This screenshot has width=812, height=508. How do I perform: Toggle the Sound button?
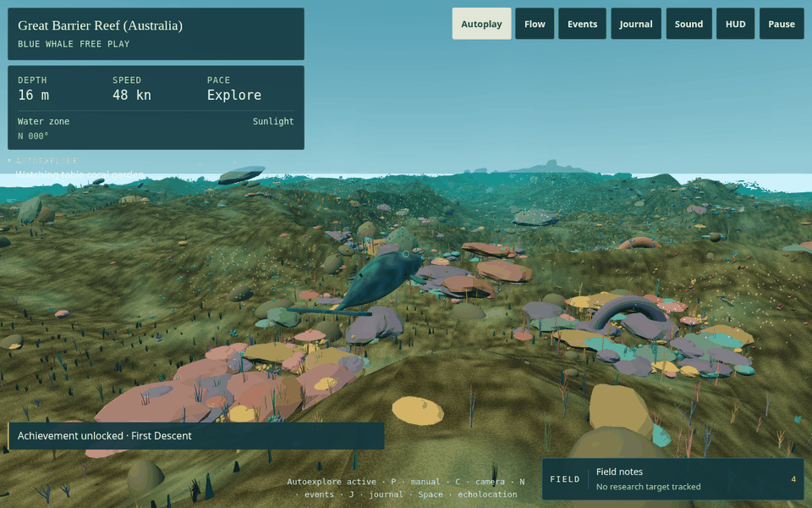(x=689, y=24)
